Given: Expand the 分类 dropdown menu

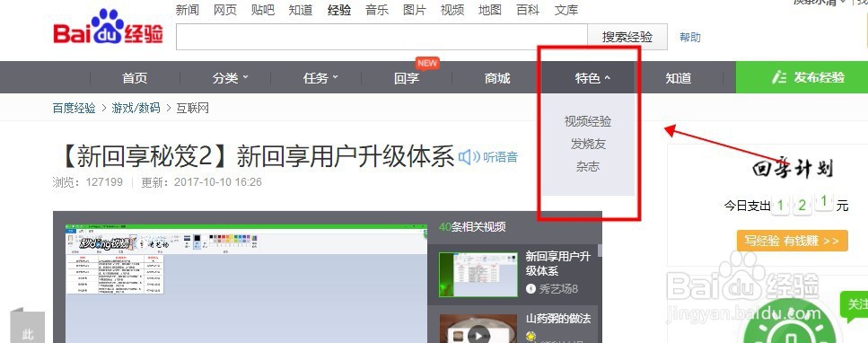Looking at the screenshot, I should [231, 78].
